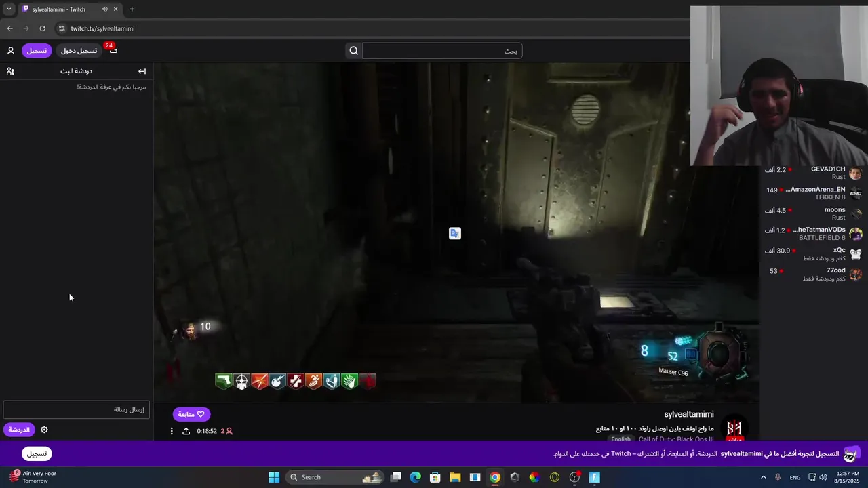Open the chat community users icon

[10, 71]
